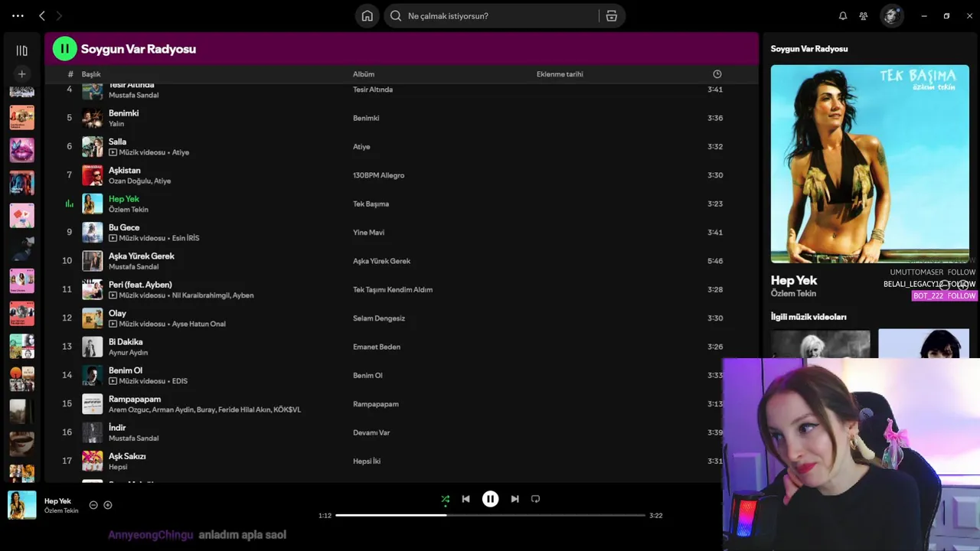This screenshot has height=551, width=980.
Task: Open artist Ozan Doğulu link
Action: [x=129, y=181]
